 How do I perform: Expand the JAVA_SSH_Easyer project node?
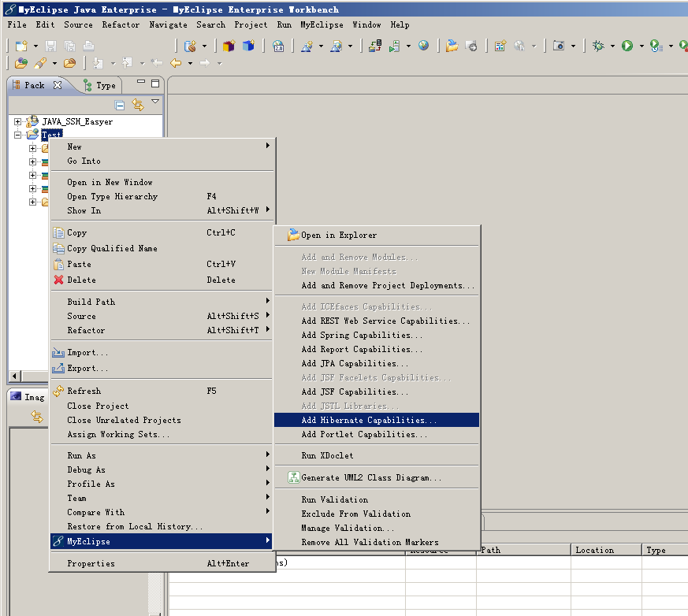[18, 122]
